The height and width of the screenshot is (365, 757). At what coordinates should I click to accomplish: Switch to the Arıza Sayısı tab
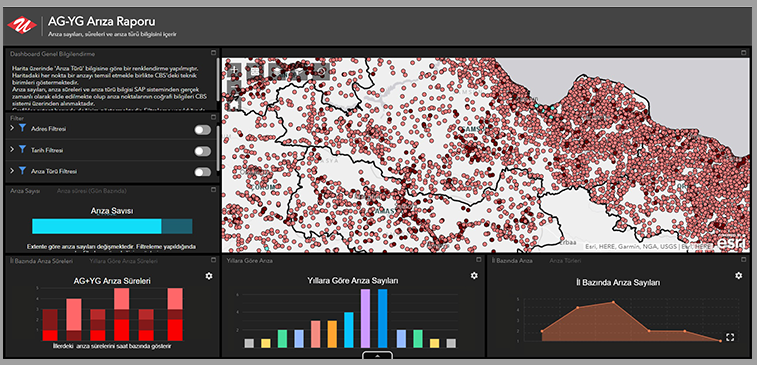(x=25, y=191)
